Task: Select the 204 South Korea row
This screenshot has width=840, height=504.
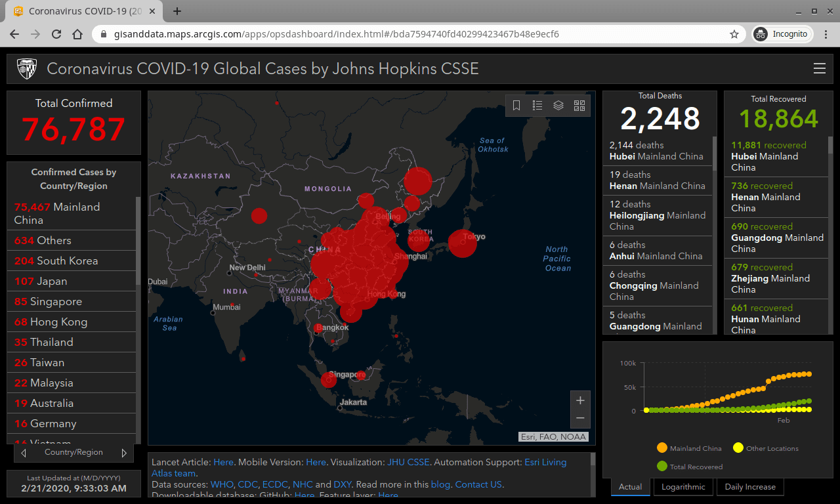Action: pyautogui.click(x=72, y=261)
